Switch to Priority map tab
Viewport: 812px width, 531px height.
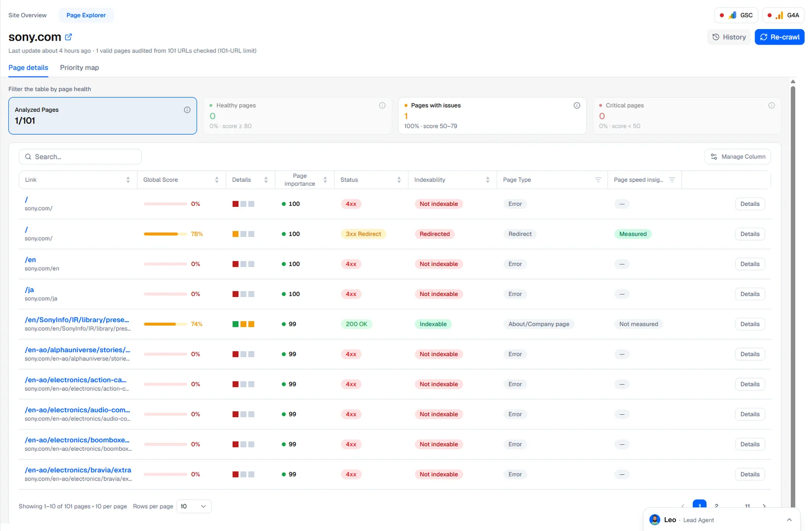(79, 68)
